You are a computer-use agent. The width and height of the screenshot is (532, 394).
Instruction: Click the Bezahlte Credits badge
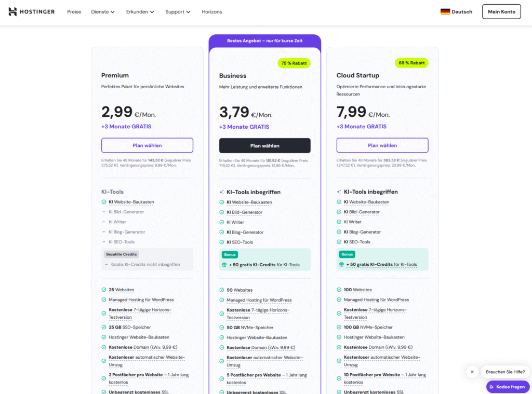[122, 254]
